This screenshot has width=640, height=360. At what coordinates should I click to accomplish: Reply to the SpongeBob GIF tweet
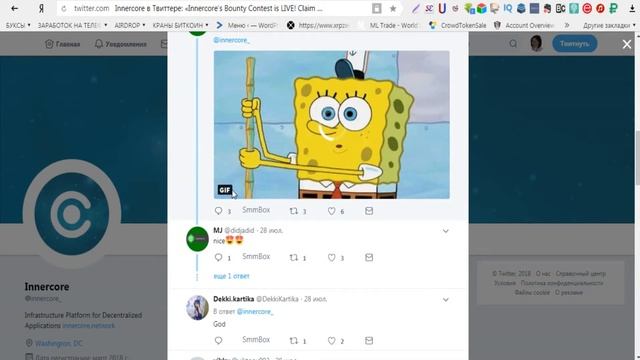pos(219,211)
